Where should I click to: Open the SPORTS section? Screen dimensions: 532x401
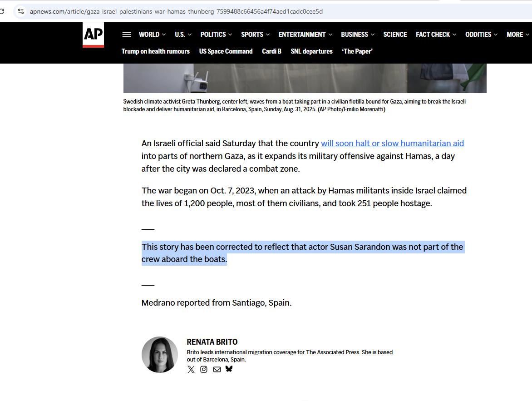point(252,35)
